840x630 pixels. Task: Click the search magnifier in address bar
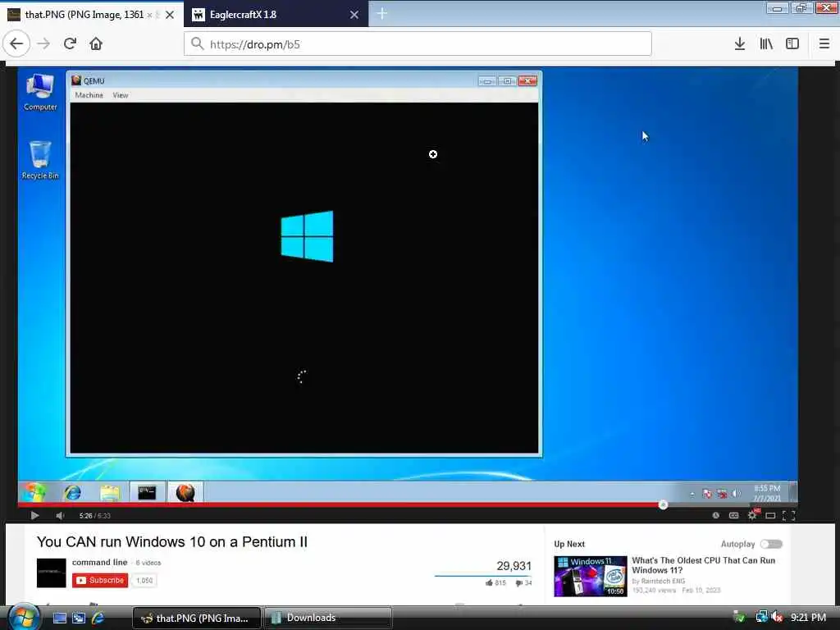click(197, 44)
